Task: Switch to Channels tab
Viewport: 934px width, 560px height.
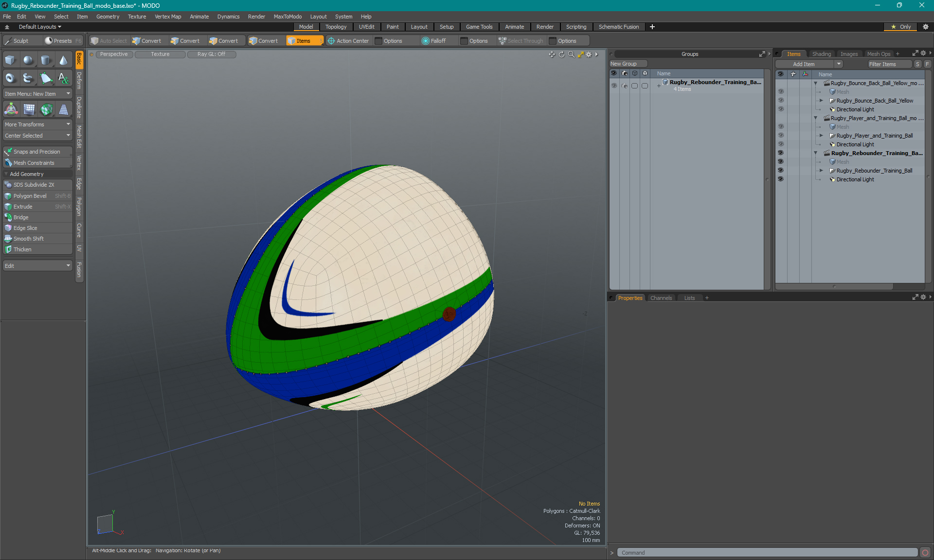Action: click(x=661, y=298)
